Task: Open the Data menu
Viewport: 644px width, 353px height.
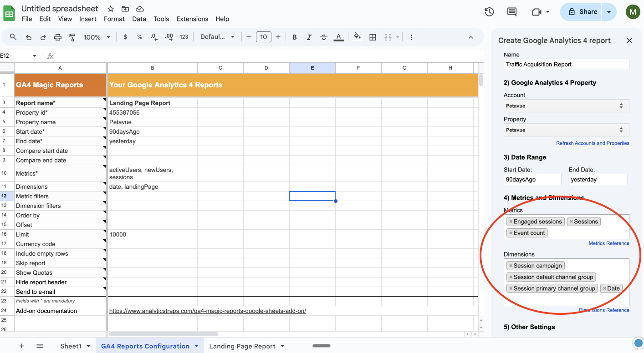Action: [139, 19]
